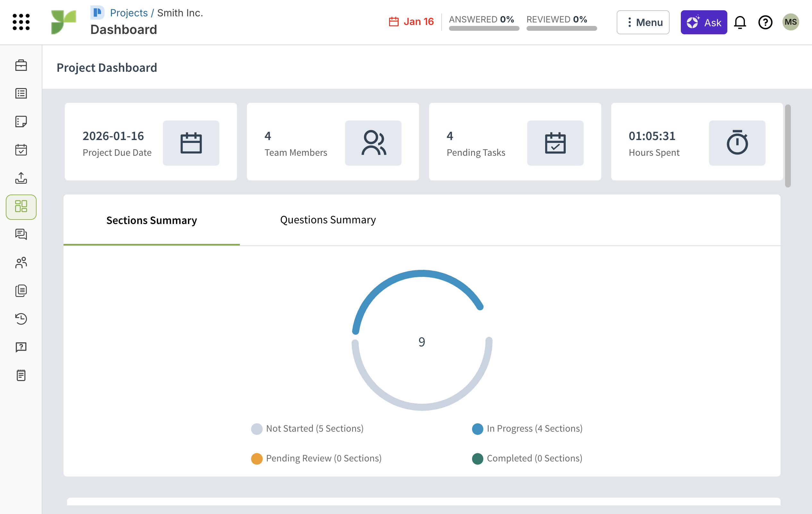The height and width of the screenshot is (514, 812).
Task: Click the briefcase icon in sidebar
Action: [21, 65]
